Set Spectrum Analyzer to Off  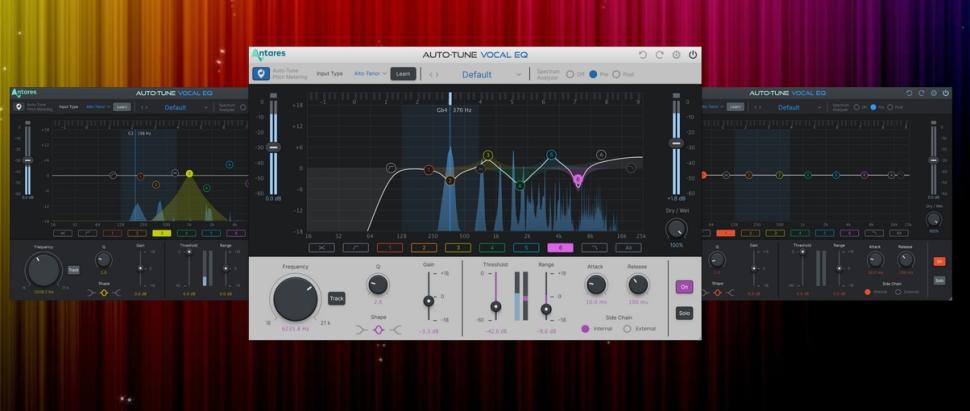pyautogui.click(x=570, y=74)
